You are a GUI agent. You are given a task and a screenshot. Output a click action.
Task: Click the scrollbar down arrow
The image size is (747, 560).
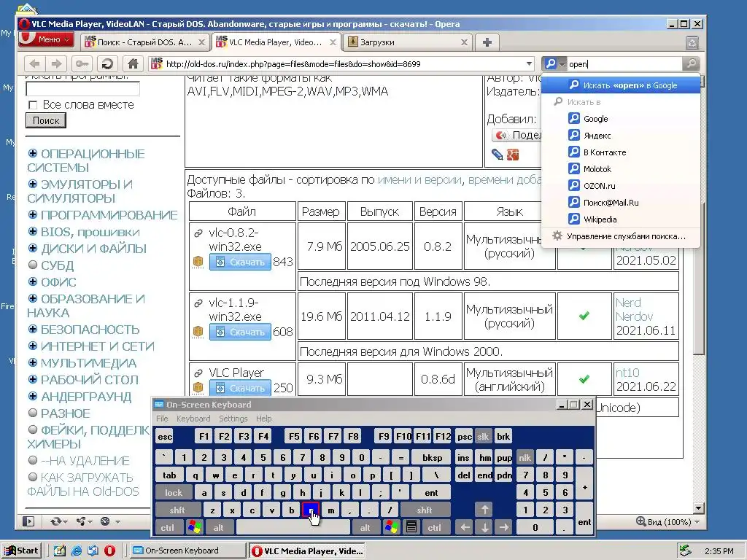(698, 508)
